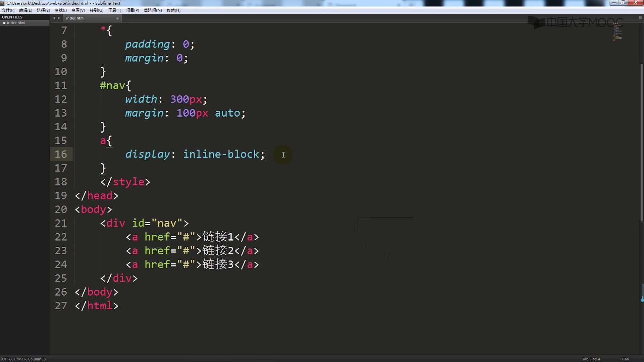Click the encoding and cursor position in the status bar

[24, 359]
